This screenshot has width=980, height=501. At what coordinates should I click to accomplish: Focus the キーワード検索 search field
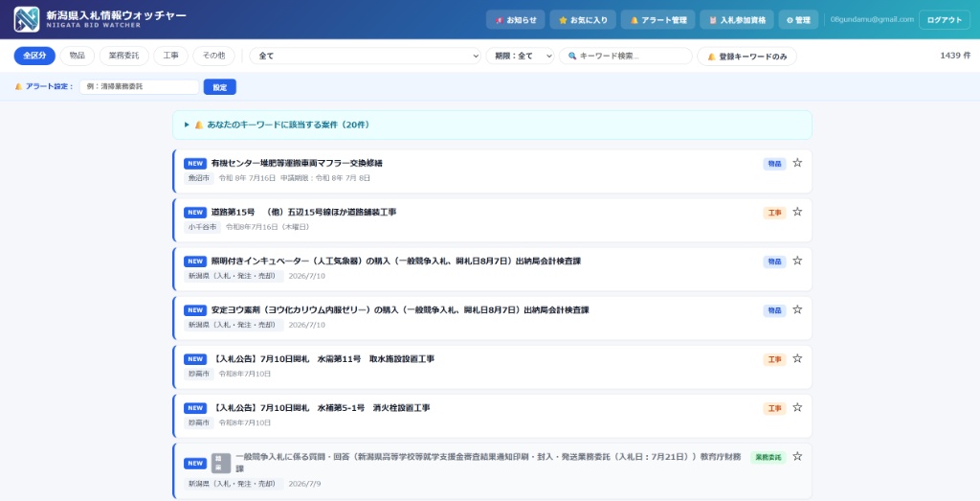pos(626,56)
